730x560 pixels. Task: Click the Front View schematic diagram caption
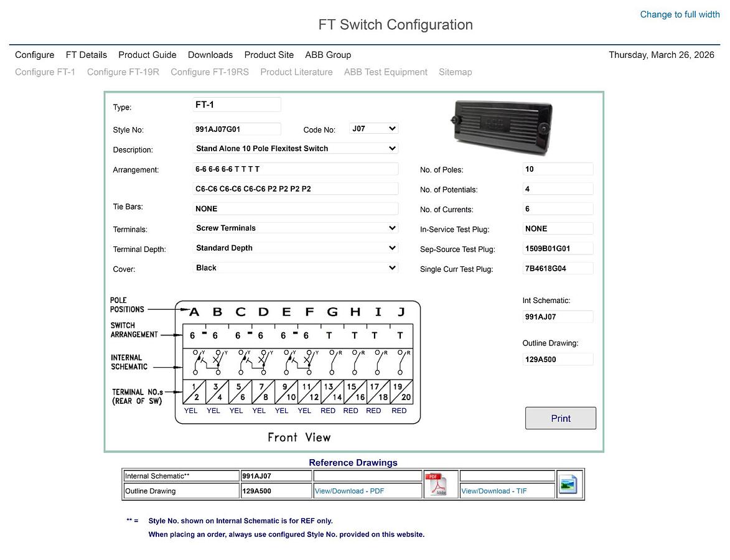click(x=299, y=437)
